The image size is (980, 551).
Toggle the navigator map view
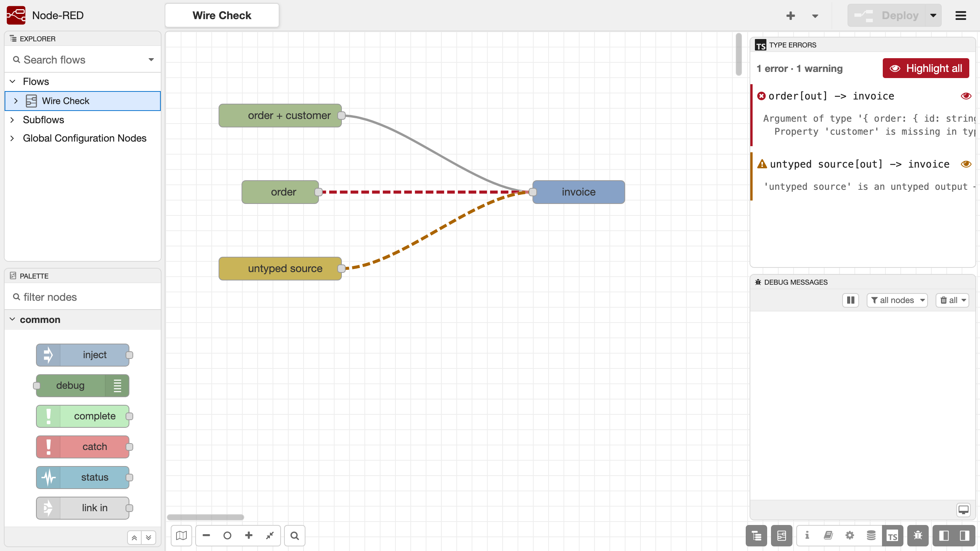(x=181, y=536)
